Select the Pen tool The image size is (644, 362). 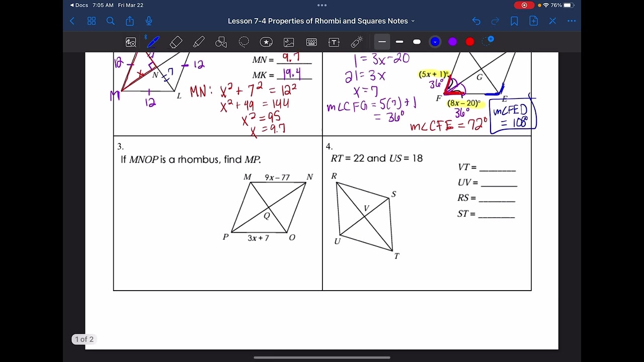[153, 42]
